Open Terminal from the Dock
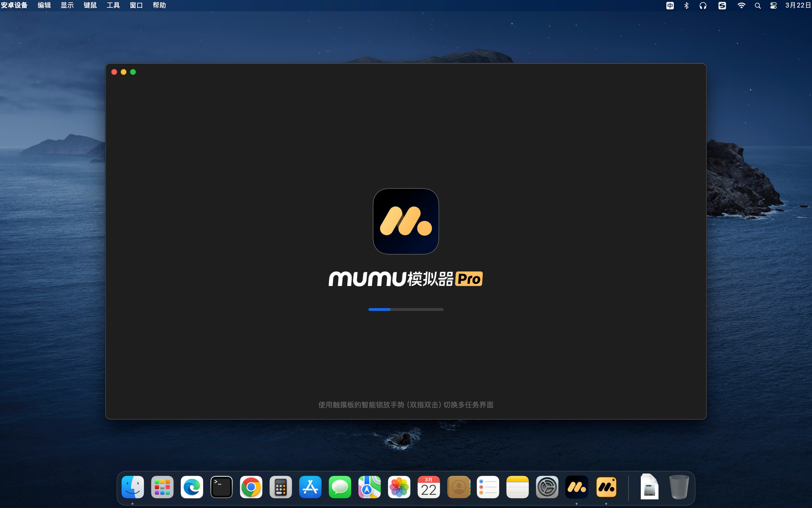812x508 pixels. point(222,487)
